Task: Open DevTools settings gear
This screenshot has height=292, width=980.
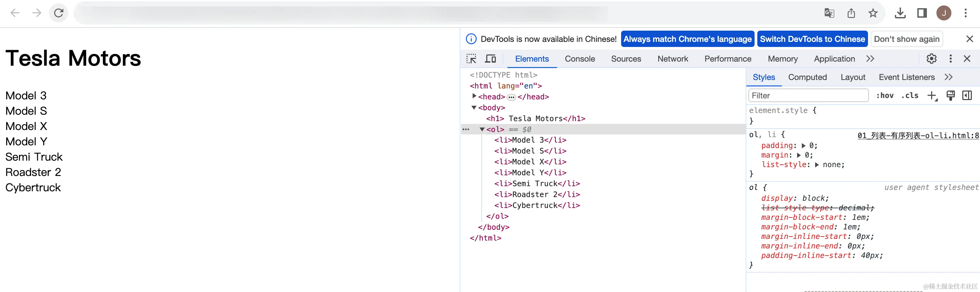Action: (x=931, y=59)
